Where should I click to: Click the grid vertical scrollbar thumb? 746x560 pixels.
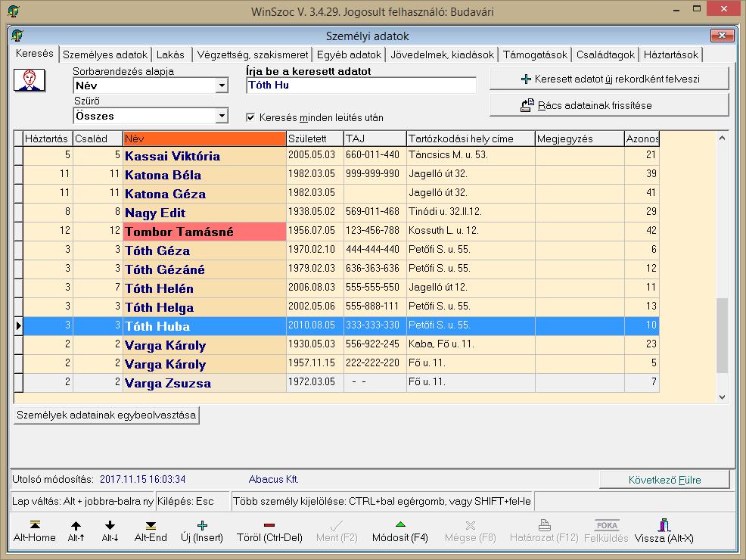(x=722, y=335)
